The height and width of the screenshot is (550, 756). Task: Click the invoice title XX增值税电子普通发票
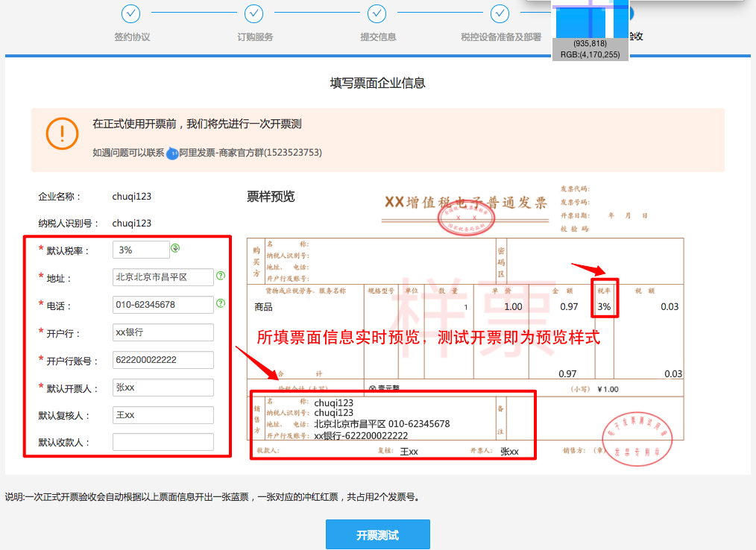pos(465,203)
